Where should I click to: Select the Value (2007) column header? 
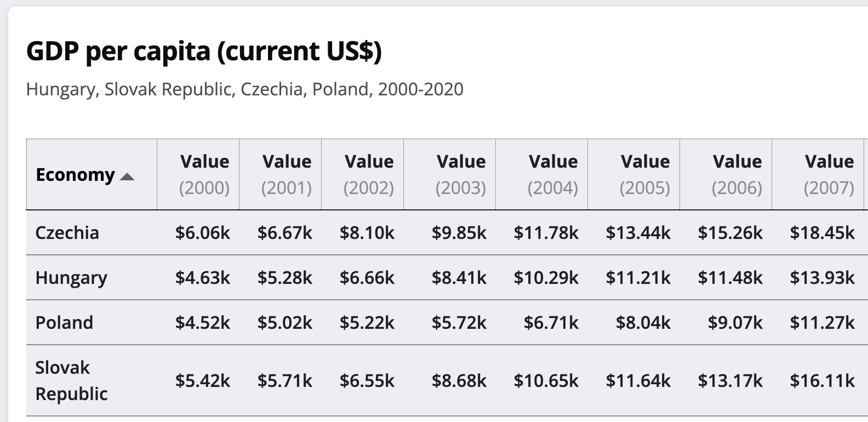(818, 174)
